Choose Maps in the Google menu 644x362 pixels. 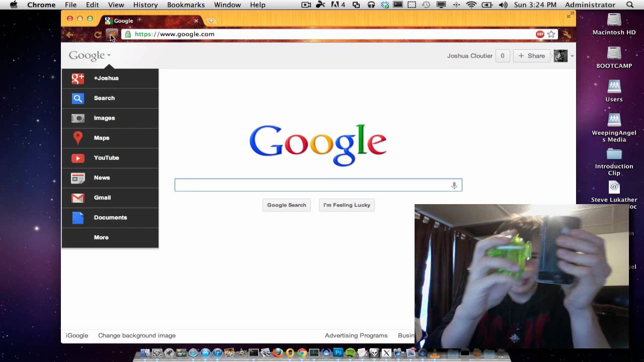click(x=110, y=138)
